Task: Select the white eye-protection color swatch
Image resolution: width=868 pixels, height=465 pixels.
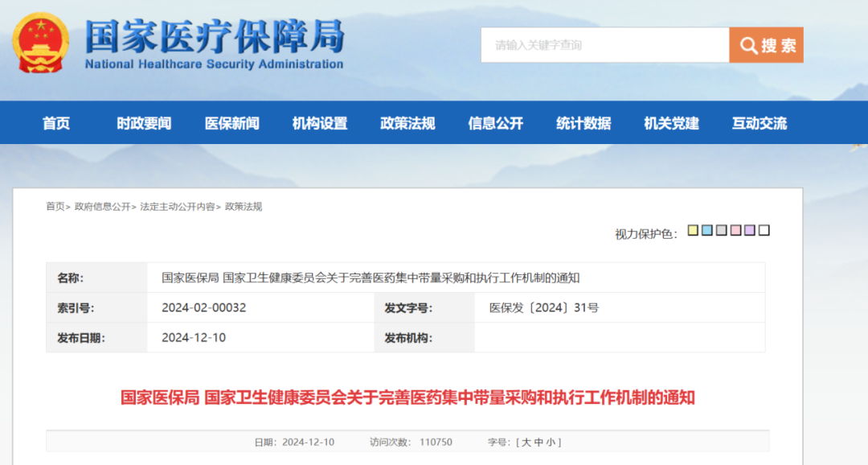Action: tap(764, 230)
